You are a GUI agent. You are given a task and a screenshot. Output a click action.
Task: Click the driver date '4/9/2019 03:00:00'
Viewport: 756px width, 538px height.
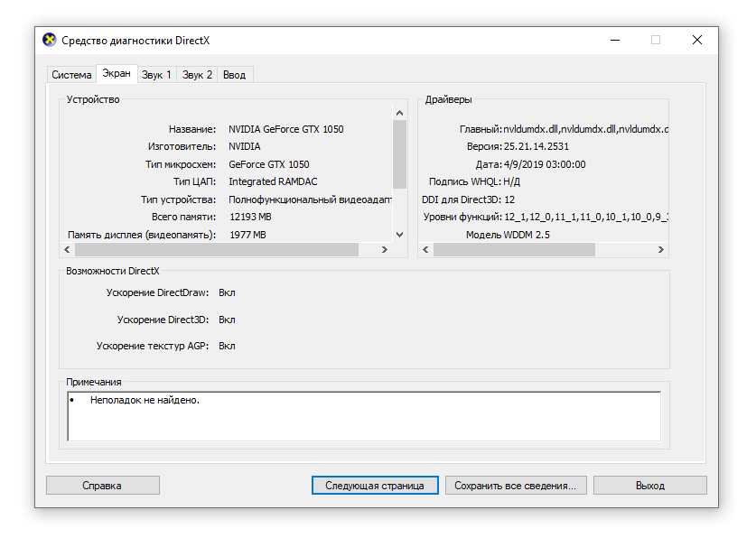point(545,164)
